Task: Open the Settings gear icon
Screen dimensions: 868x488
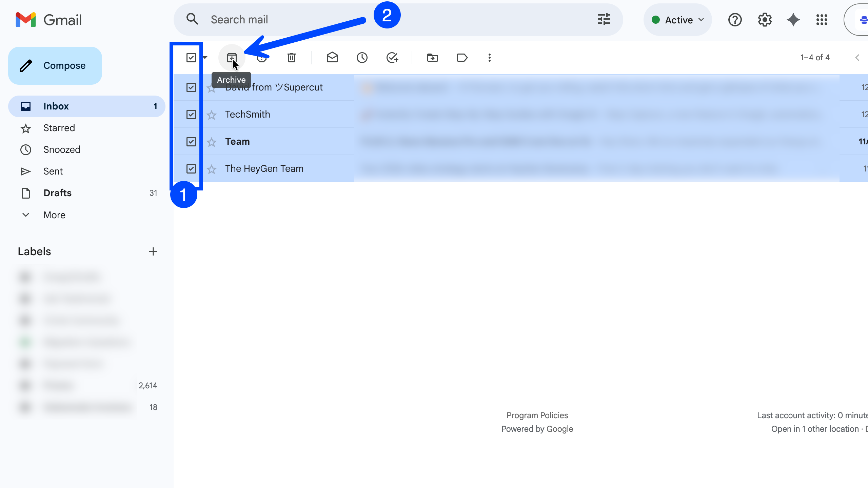Action: coord(765,20)
